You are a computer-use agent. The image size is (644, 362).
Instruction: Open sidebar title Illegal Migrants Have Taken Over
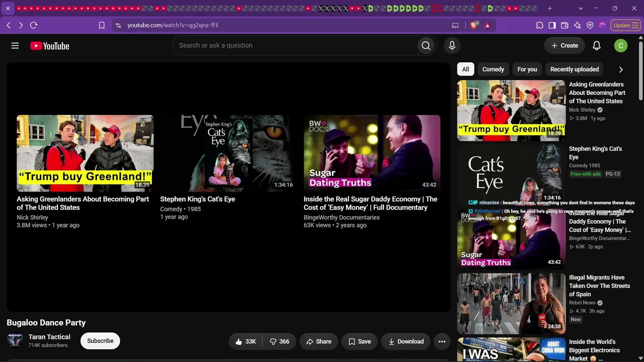click(x=599, y=286)
